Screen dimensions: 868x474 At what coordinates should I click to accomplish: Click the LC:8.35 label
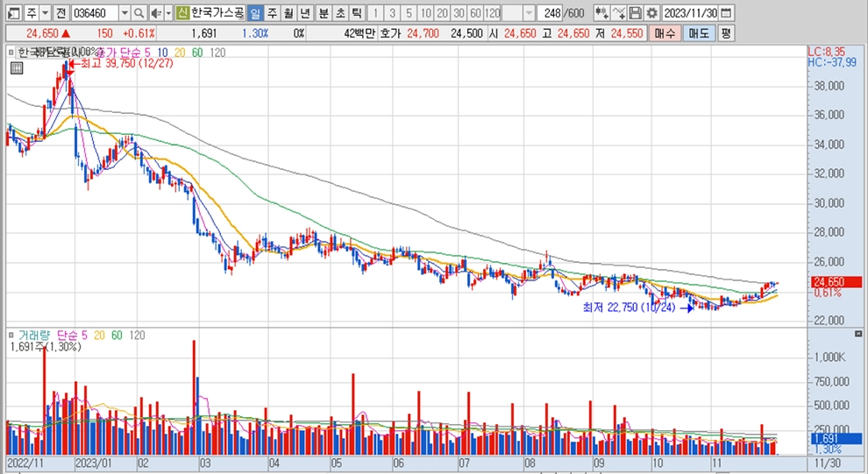pos(827,52)
